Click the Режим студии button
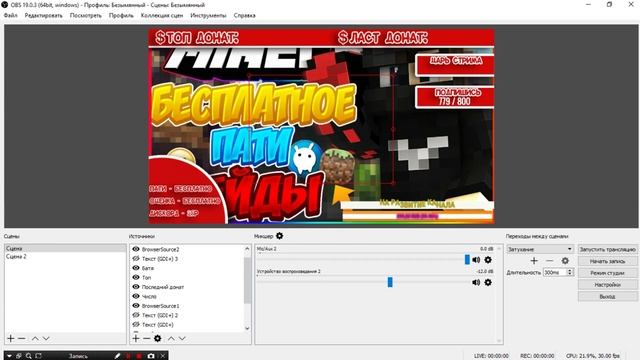 [x=607, y=273]
